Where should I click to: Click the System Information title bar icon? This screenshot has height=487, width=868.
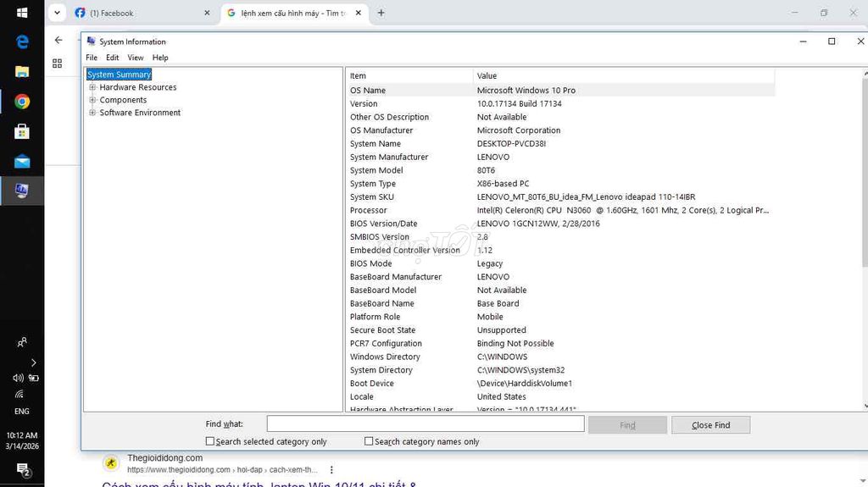click(91, 42)
